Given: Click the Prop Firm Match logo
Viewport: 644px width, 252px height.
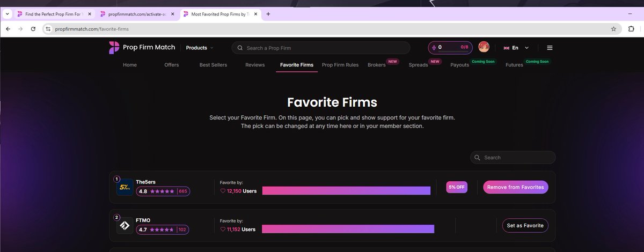Looking at the screenshot, I should [142, 48].
